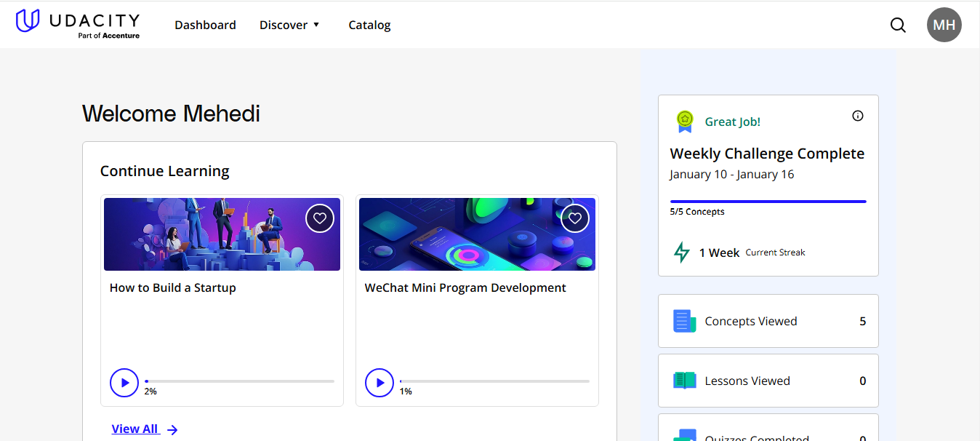
Task: Open the search magnifier icon
Action: 898,25
